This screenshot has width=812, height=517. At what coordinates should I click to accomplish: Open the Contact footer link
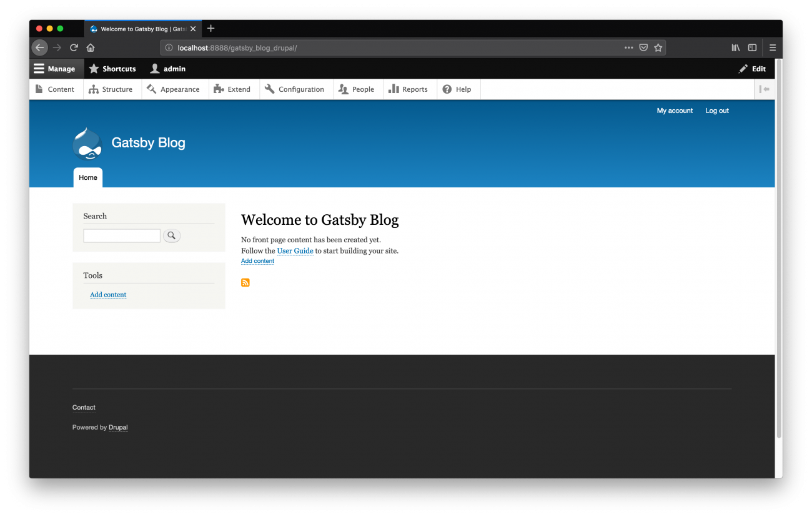point(84,408)
